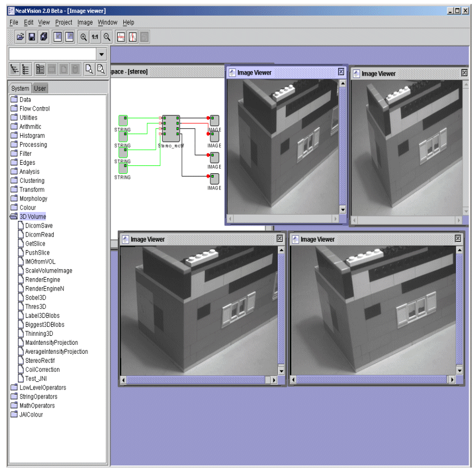This screenshot has height=471, width=476.
Task: Click the properties list icon above the tabs
Action: [40, 70]
